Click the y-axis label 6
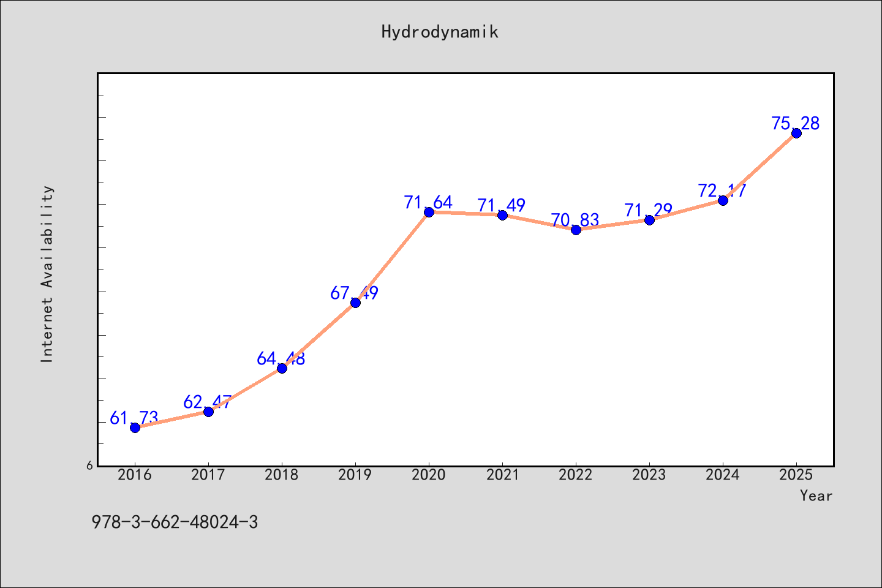 tap(89, 466)
